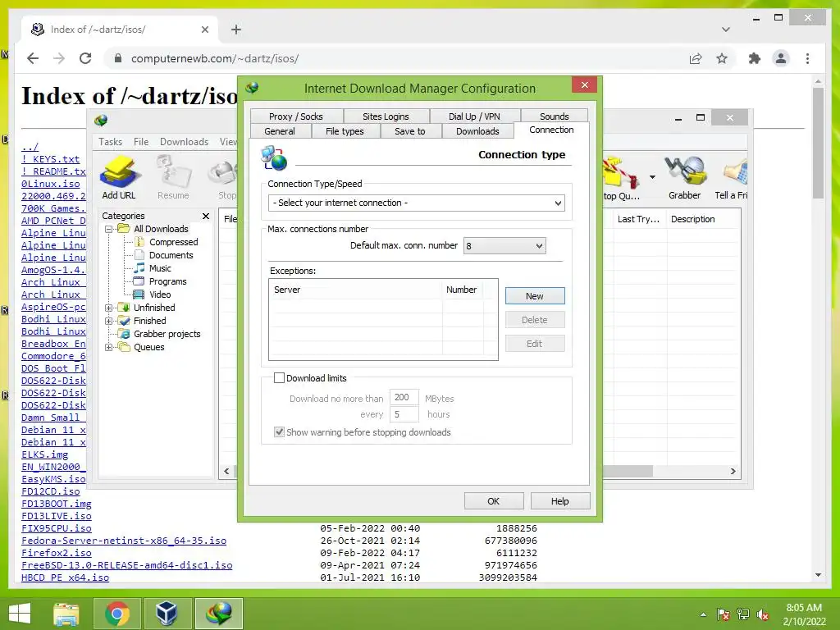Image resolution: width=840 pixels, height=630 pixels.
Task: Click the Resume toolbar icon in IDM
Action: coord(173,177)
